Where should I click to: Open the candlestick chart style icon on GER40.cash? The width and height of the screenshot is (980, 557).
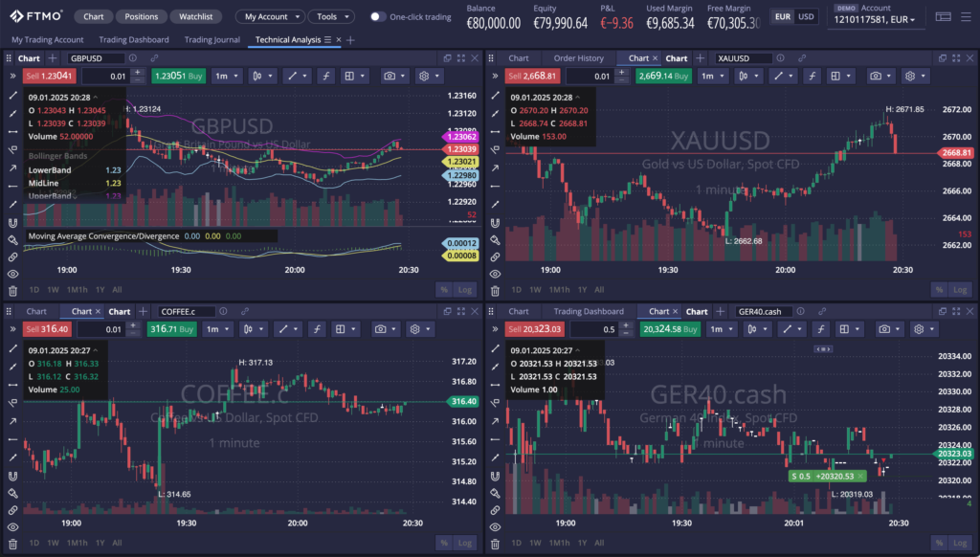(x=751, y=329)
